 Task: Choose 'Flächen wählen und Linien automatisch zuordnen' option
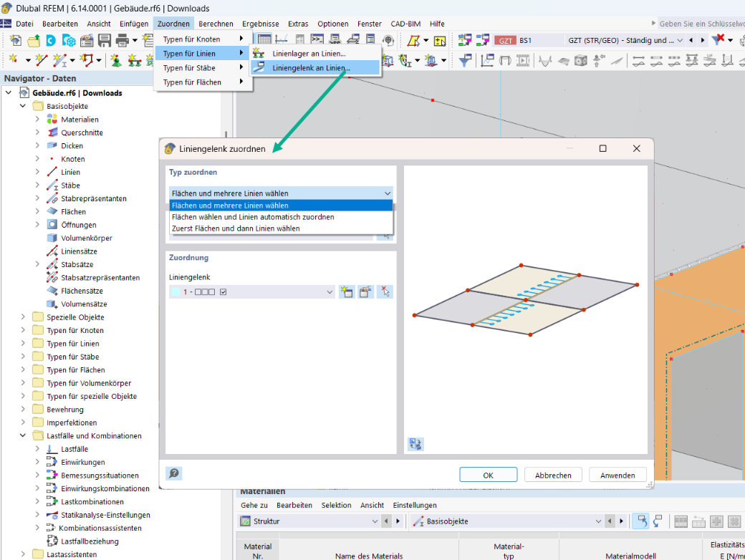tap(281, 216)
